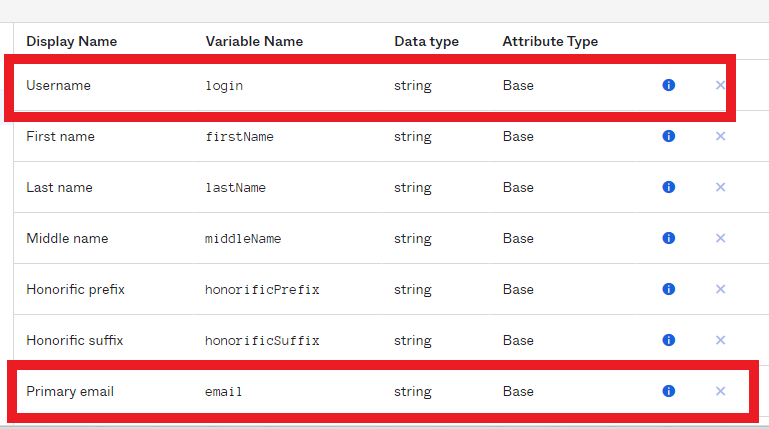Screen dimensions: 769x429
Task: Click info icon for Username attribute
Action: [x=669, y=86]
